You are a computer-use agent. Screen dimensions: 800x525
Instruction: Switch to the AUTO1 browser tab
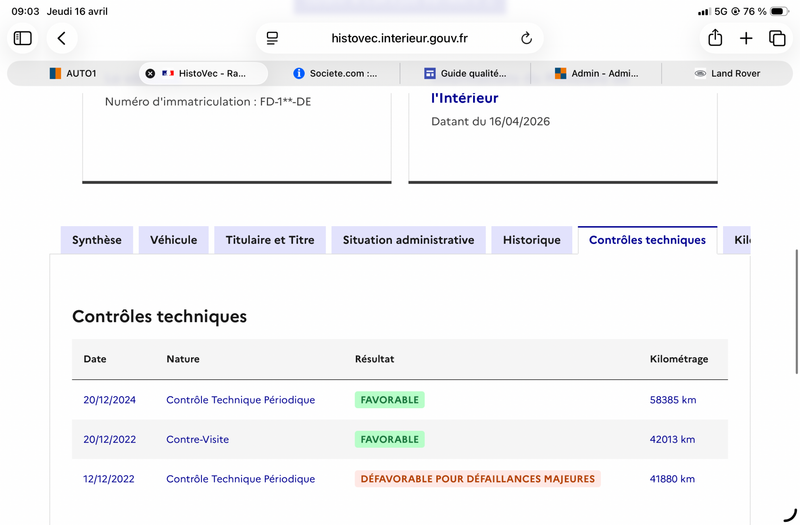(x=73, y=73)
